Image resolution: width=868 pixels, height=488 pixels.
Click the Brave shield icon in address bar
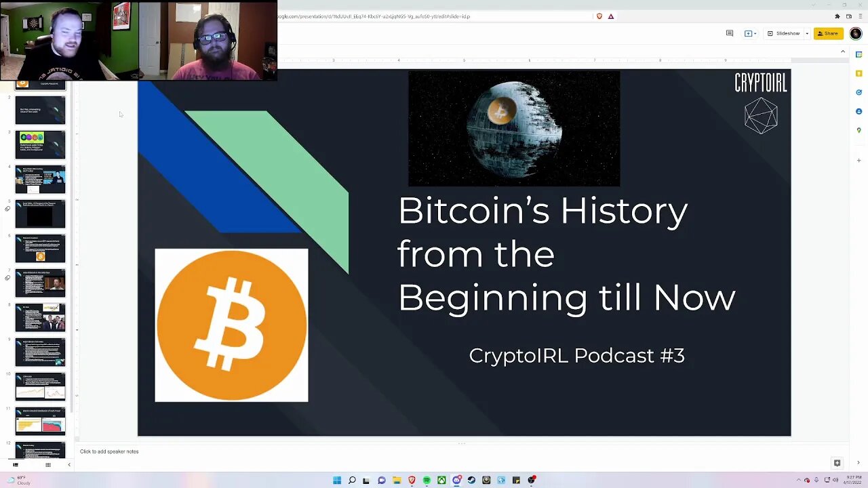[599, 16]
